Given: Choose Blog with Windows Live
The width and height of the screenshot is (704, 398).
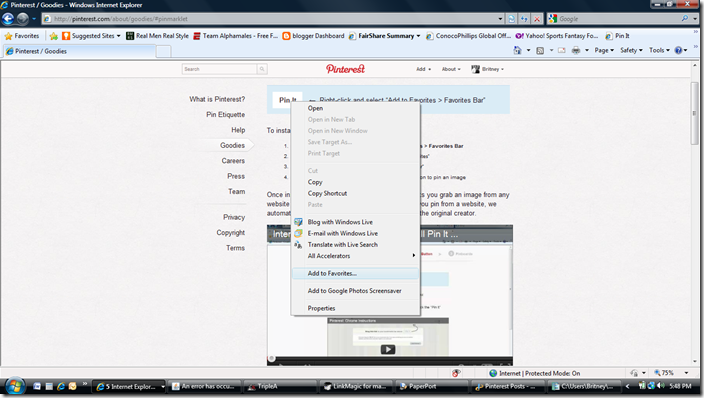Looking at the screenshot, I should tap(355, 222).
